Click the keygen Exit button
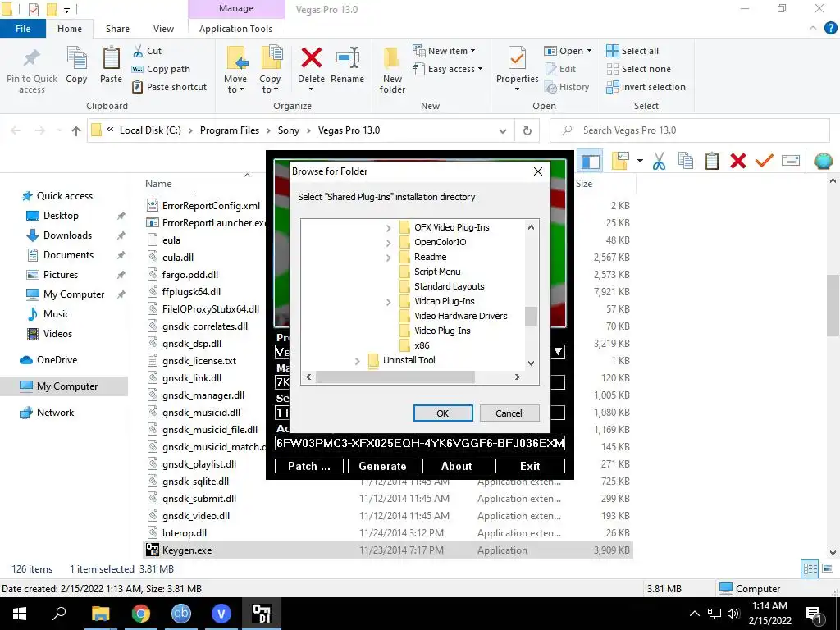 point(530,466)
